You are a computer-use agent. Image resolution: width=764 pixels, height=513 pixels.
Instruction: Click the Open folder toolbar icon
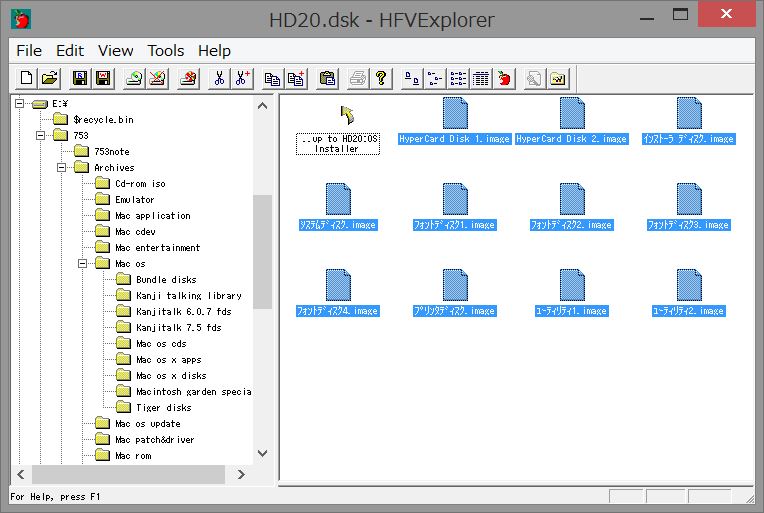coord(50,78)
